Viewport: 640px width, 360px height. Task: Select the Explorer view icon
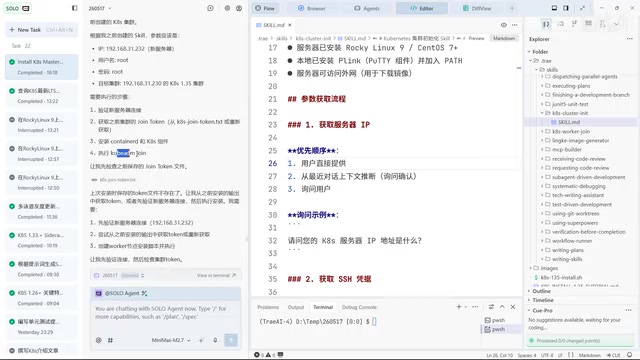pyautogui.click(x=546, y=24)
